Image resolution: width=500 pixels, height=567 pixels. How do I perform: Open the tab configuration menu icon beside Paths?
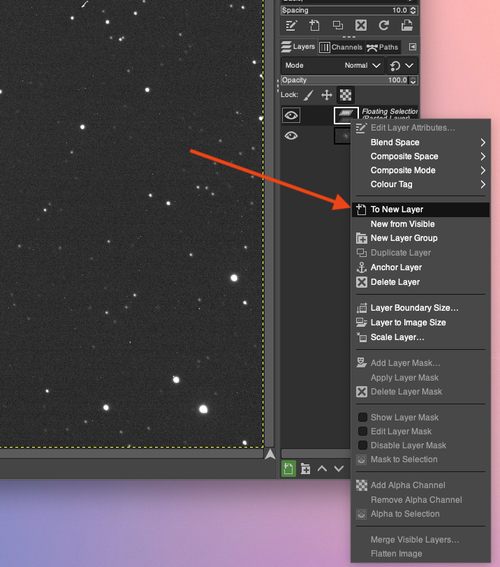point(413,47)
